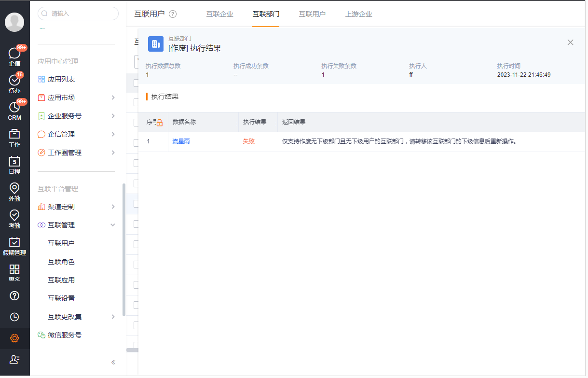The image size is (588, 378).
Task: Expand the 企业服务号 menu
Action: (113, 116)
